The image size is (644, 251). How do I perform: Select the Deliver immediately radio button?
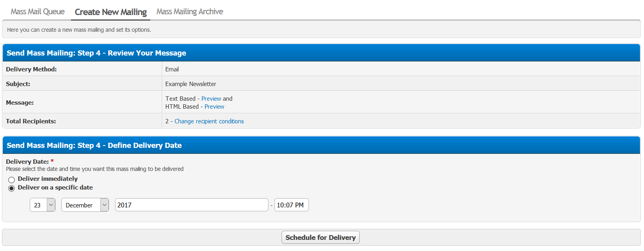coord(11,180)
